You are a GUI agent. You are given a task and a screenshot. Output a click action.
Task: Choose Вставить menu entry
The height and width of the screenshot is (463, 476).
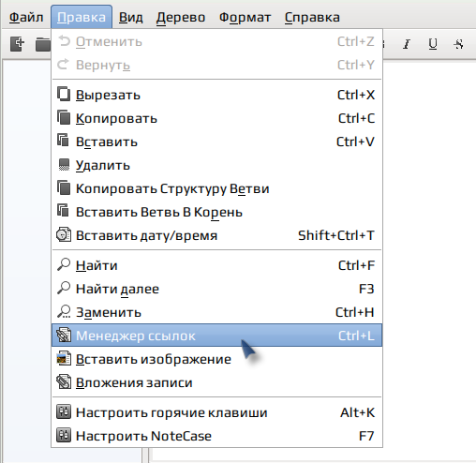coord(216,142)
